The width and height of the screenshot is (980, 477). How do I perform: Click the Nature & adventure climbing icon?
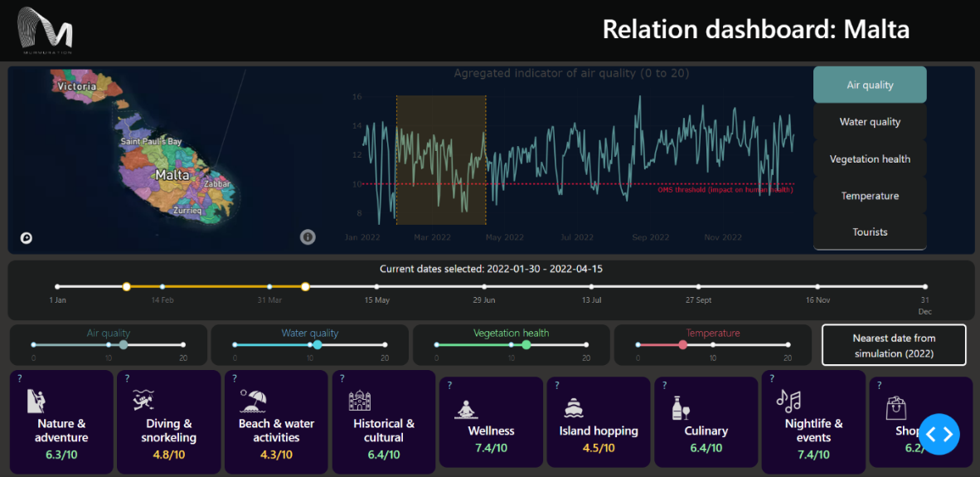[36, 400]
